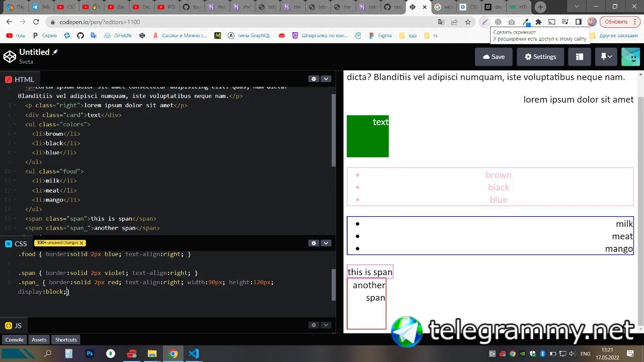
Task: Open pen Settings
Action: (x=540, y=57)
